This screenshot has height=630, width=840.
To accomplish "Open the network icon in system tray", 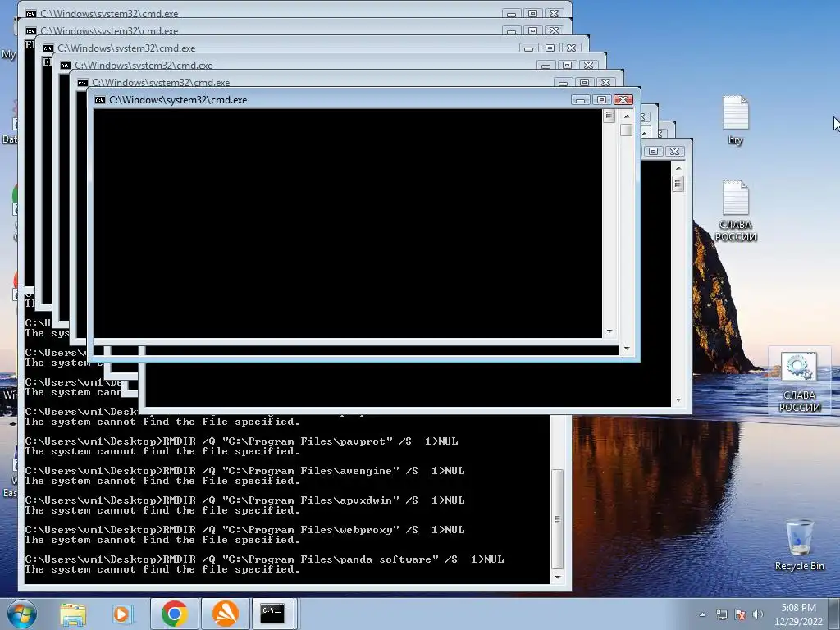I will [722, 615].
